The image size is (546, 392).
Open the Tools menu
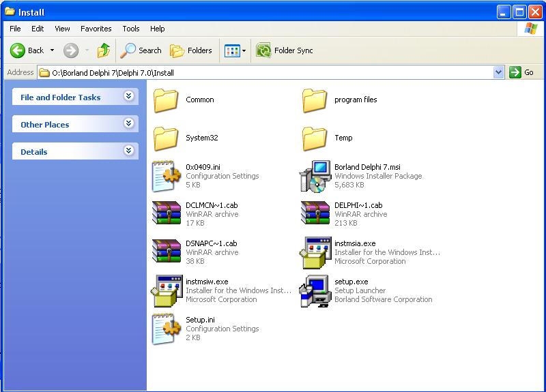point(131,29)
